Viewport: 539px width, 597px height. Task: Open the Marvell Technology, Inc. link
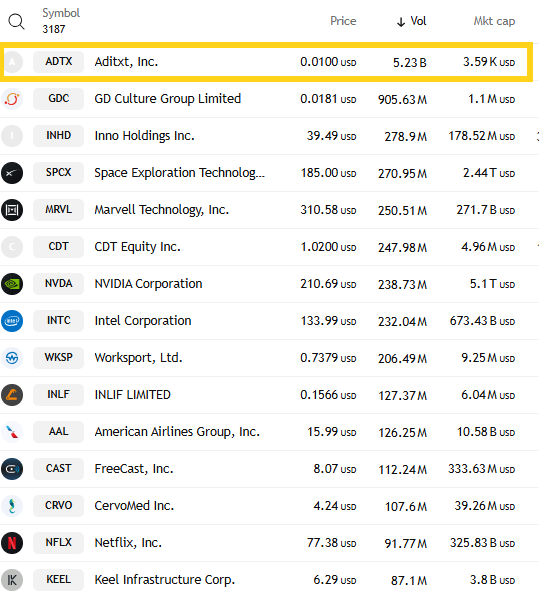pos(161,210)
